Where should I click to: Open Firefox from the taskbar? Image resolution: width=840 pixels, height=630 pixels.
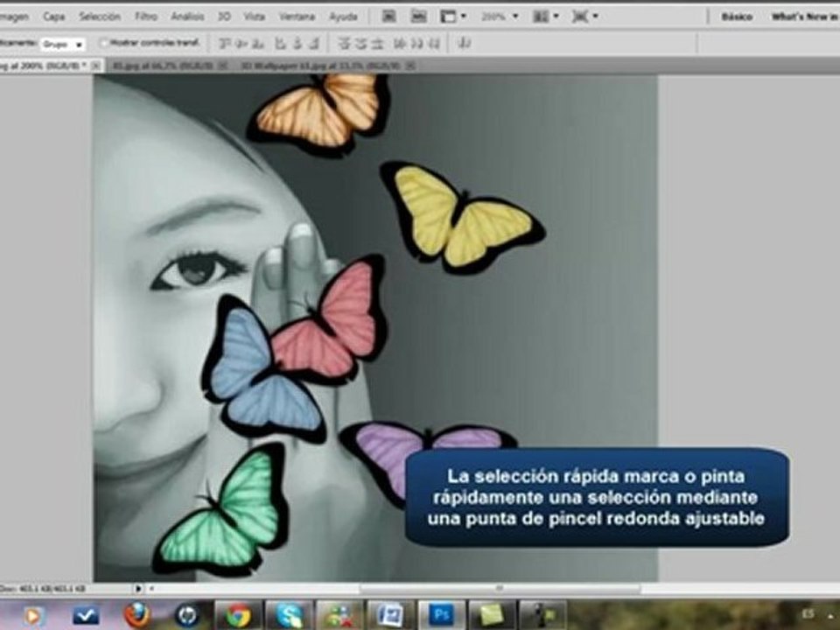(x=136, y=615)
